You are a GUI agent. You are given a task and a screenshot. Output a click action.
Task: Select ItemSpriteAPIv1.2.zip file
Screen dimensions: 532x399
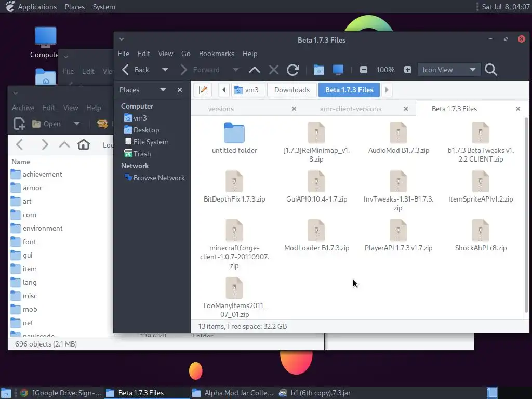pos(481,181)
